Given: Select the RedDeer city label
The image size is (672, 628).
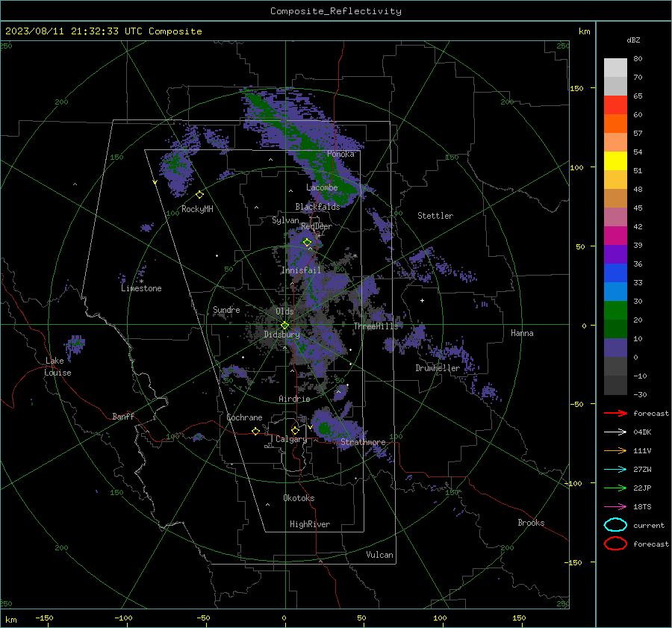Looking at the screenshot, I should (317, 226).
